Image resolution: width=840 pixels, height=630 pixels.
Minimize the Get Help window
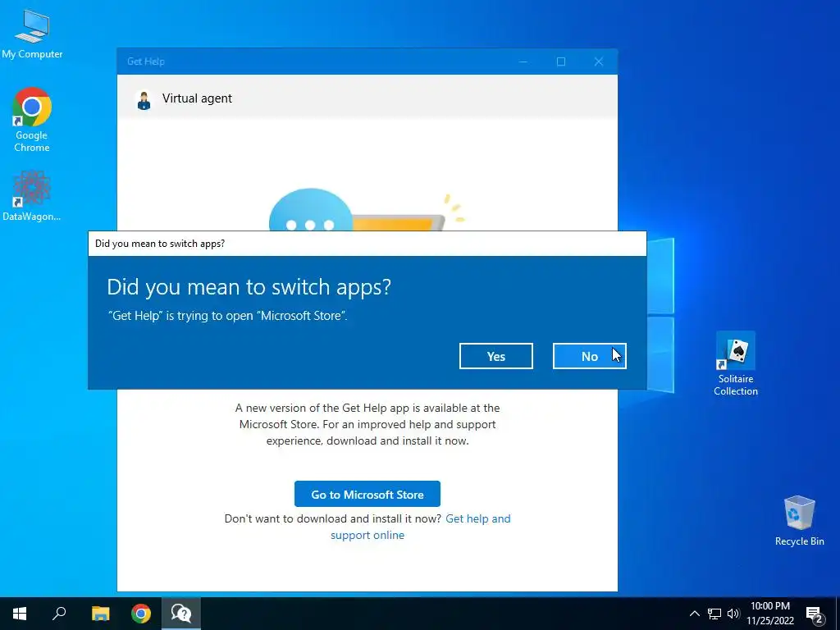point(523,62)
